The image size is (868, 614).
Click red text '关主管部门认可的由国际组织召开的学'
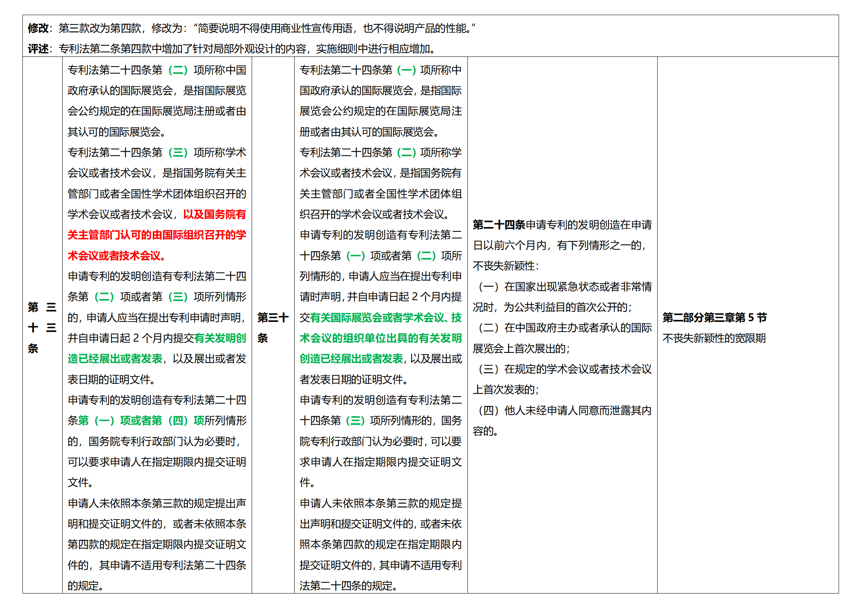pos(157,235)
